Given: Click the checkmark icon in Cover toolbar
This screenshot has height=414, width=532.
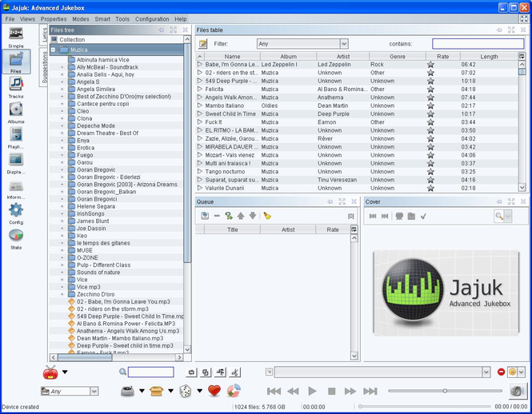Looking at the screenshot, I should (x=423, y=216).
